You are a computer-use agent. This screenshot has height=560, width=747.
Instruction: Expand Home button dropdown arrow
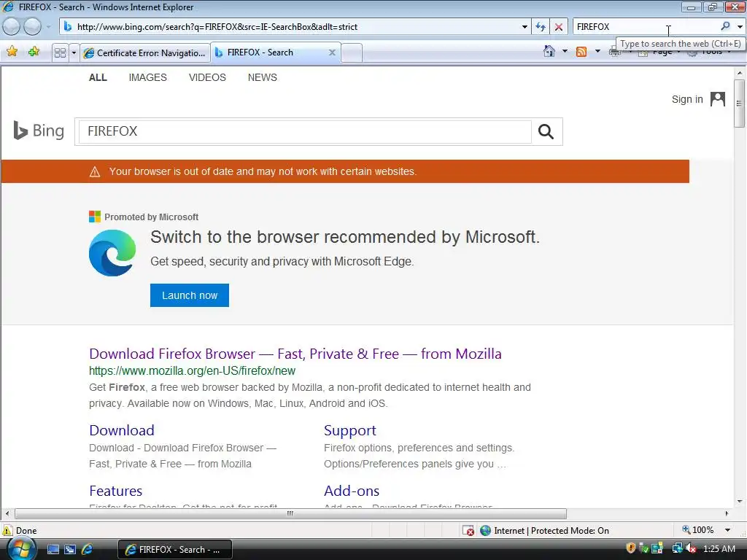coord(565,51)
